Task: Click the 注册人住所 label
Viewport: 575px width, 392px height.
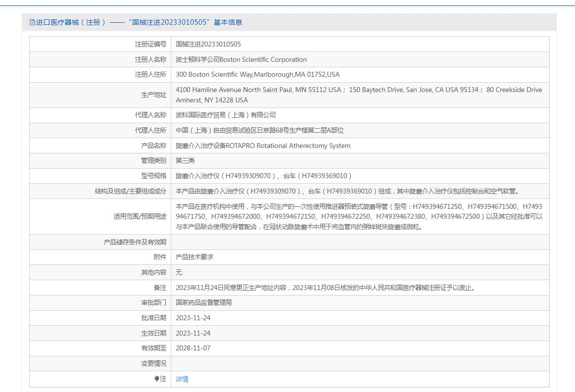Action: (x=151, y=74)
